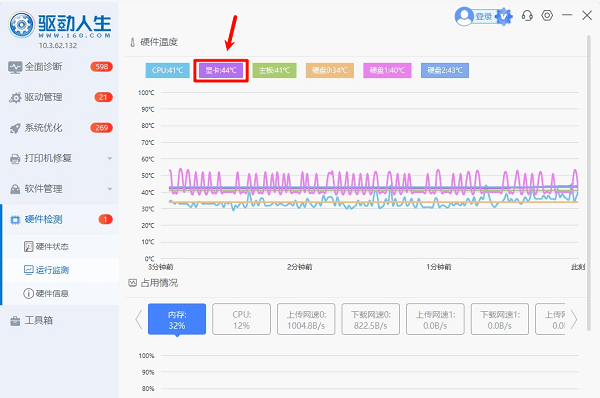Viewport: 600px width, 398px height.
Task: Click the 占用情况 section heading
Action: click(159, 283)
